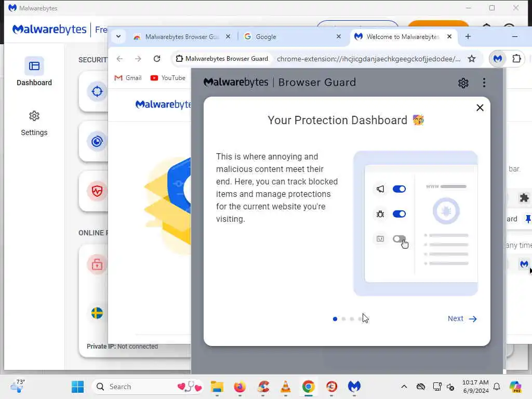Click the red Real-Time Protection shield icon
This screenshot has width=532, height=399.
pyautogui.click(x=97, y=191)
